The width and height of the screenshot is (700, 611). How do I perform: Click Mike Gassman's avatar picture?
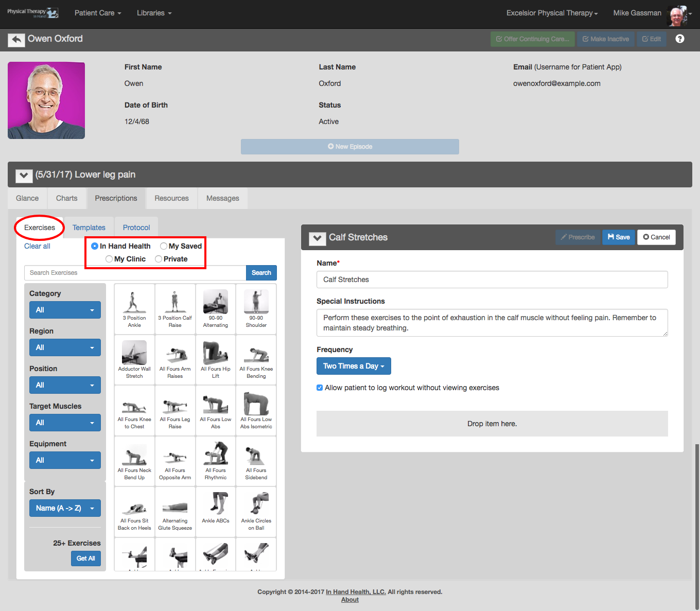coord(677,15)
